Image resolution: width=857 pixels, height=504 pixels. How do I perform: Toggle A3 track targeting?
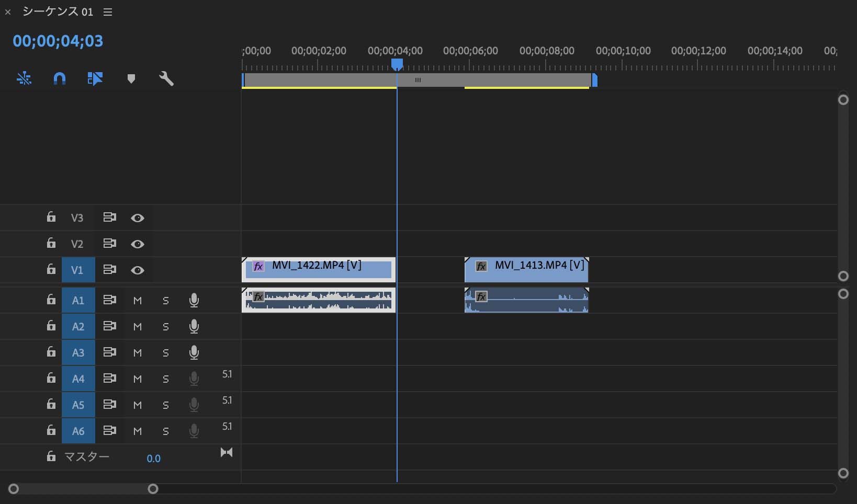[78, 352]
